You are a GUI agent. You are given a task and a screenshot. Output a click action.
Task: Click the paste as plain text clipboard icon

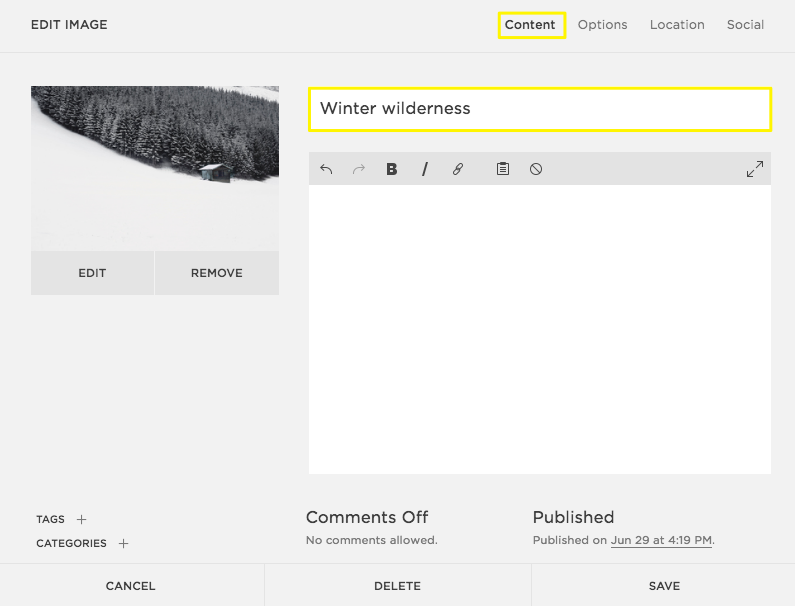[503, 169]
